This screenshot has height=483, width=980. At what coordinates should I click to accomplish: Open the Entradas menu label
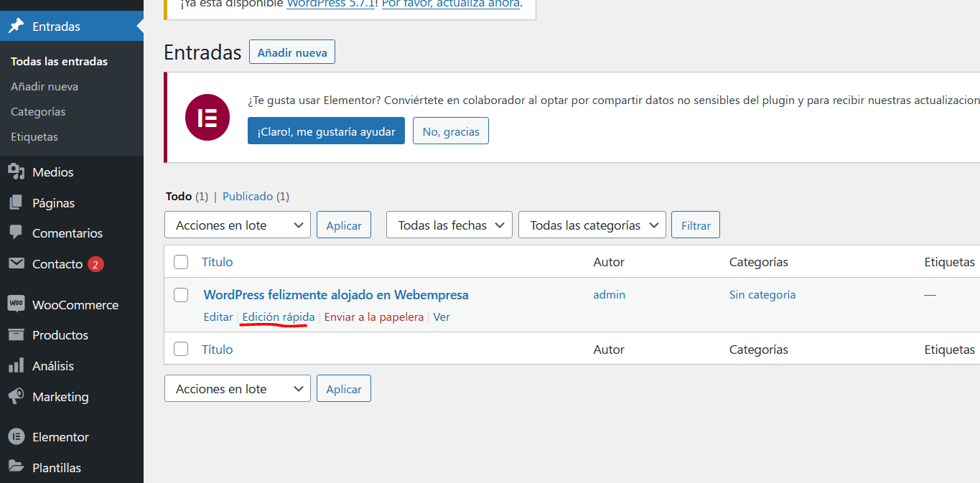tap(56, 27)
